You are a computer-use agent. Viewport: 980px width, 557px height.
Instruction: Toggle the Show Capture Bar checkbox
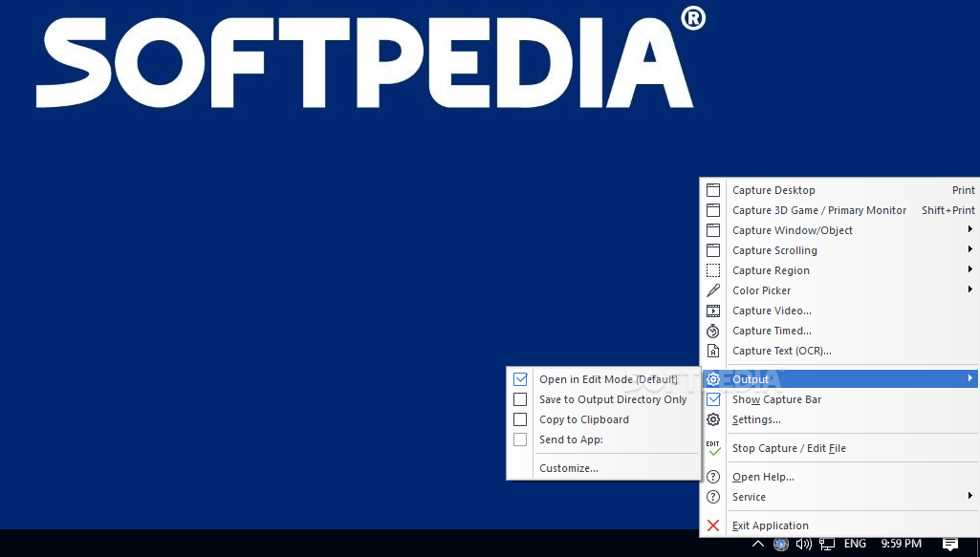[712, 399]
